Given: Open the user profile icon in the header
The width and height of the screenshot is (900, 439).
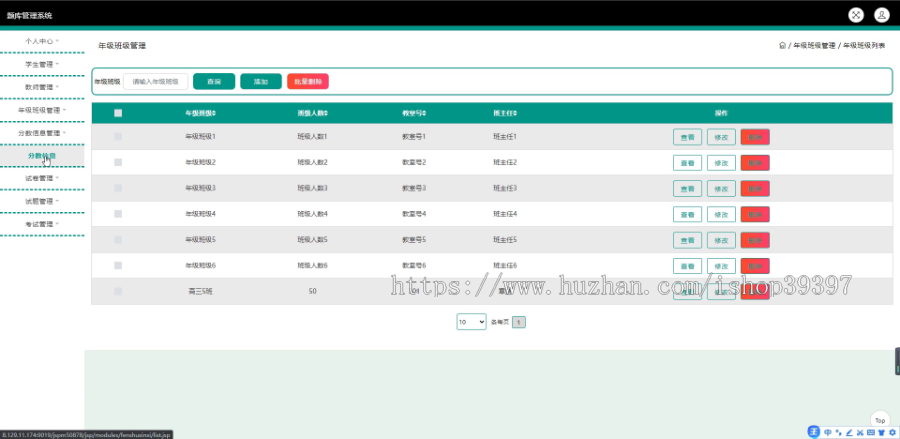Looking at the screenshot, I should (882, 15).
